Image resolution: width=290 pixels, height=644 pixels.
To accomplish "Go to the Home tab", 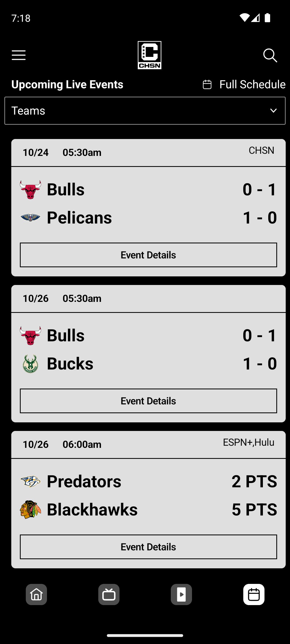I will (37, 594).
